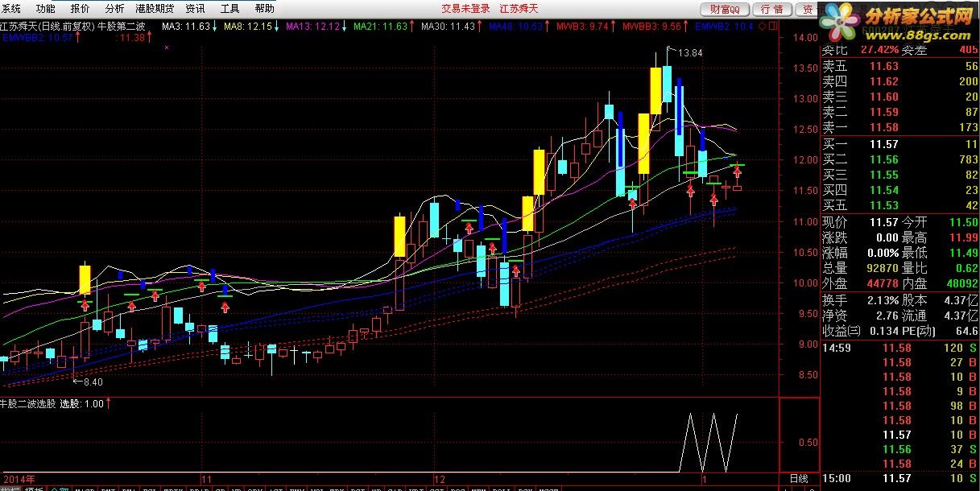Open the 帮助 menu
Screen dimensions: 980x491
tap(264, 9)
